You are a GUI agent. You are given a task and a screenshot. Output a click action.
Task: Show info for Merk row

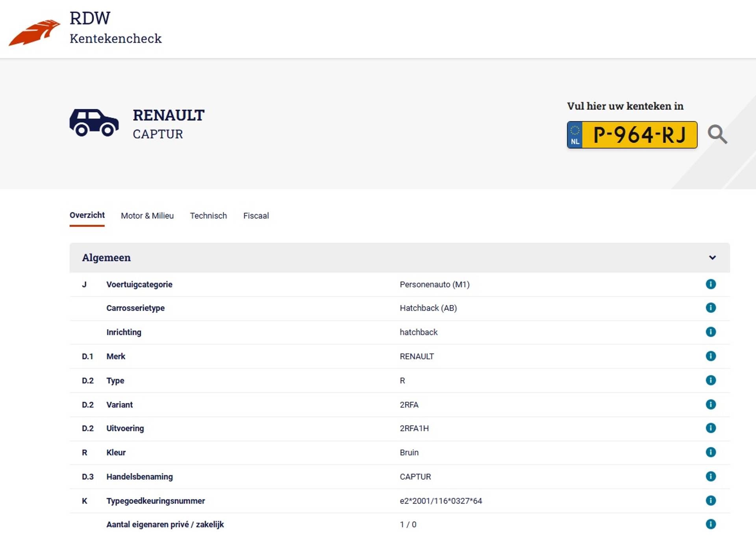tap(710, 356)
